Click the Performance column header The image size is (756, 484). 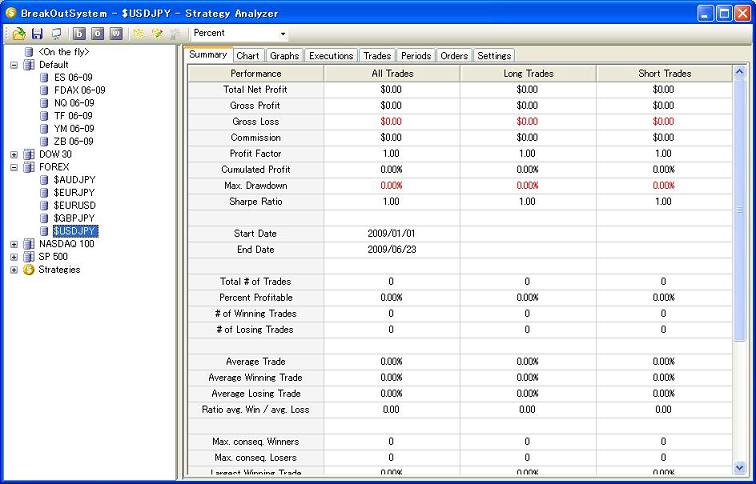coord(256,74)
